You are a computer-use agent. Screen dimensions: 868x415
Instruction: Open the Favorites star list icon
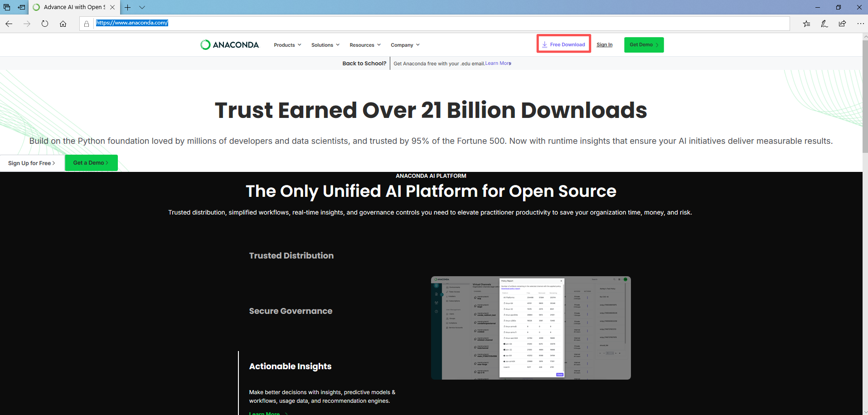pyautogui.click(x=806, y=24)
